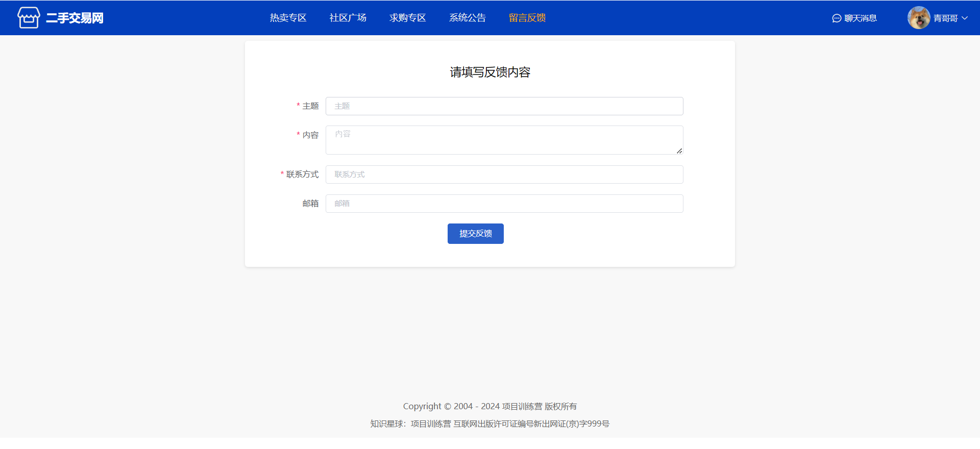
Task: Open the chat message bubble icon
Action: 837,18
